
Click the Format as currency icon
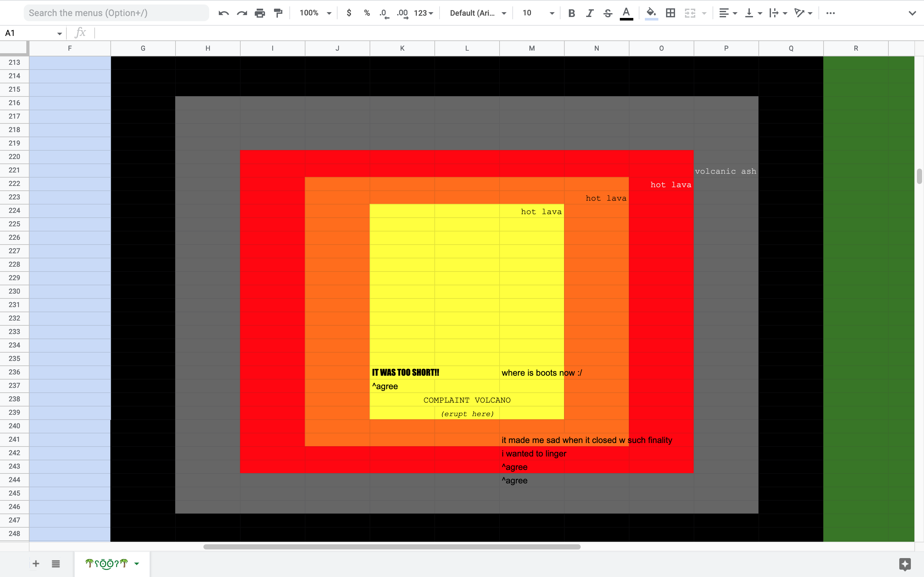coord(349,13)
